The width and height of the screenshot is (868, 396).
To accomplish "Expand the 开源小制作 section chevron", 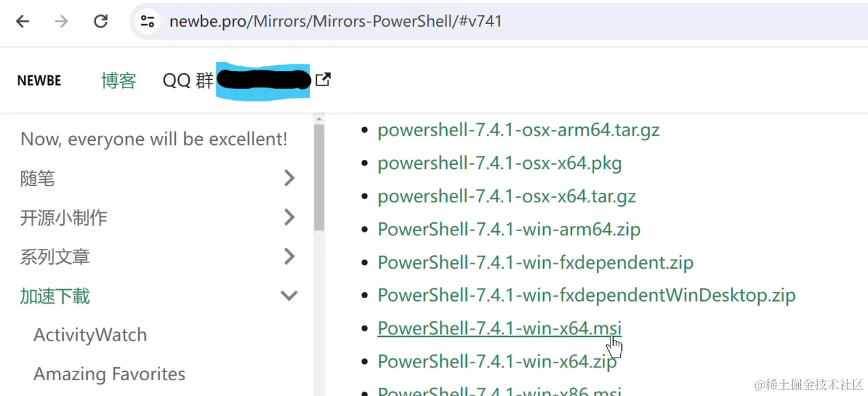I will (290, 217).
